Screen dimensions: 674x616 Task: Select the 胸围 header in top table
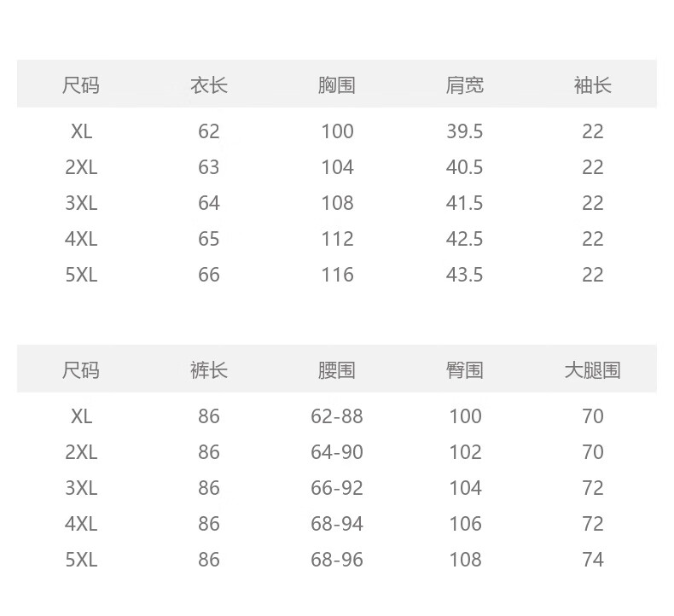[x=336, y=85]
